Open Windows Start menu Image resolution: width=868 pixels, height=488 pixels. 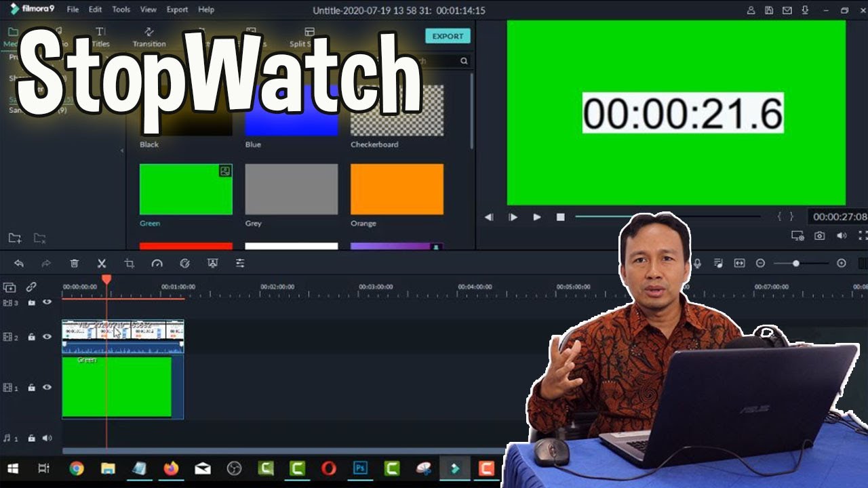[x=12, y=468]
